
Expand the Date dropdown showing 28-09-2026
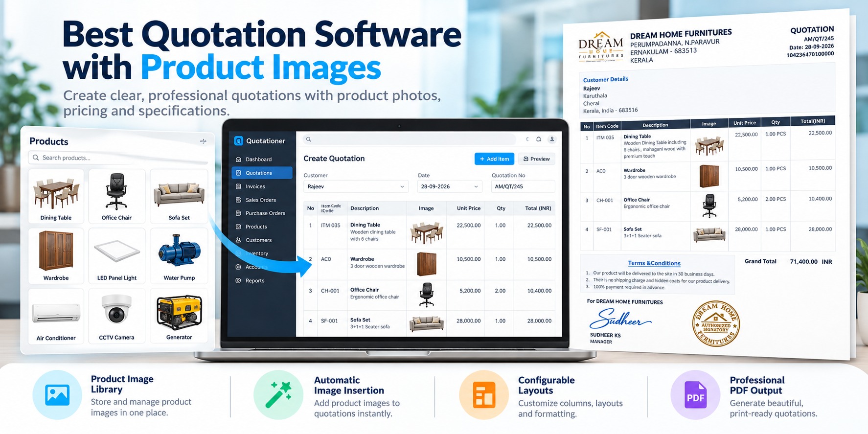coord(450,186)
